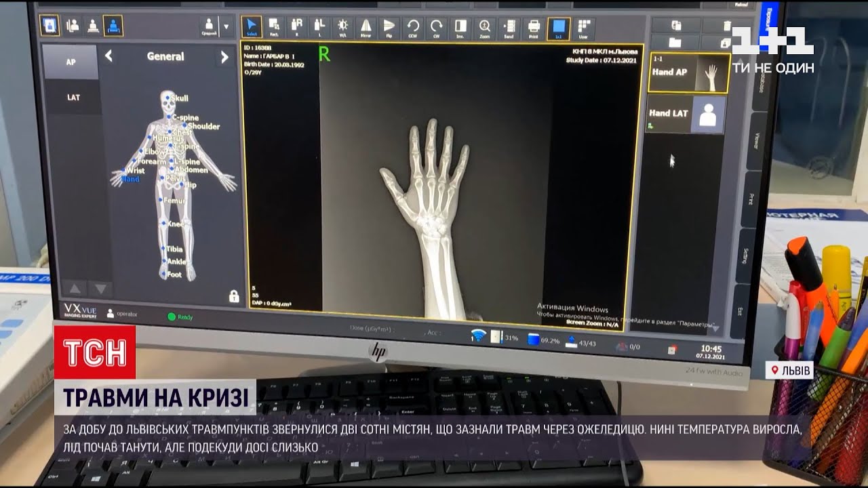Go to next body category arrow
This screenshot has width=868, height=488.
point(224,58)
